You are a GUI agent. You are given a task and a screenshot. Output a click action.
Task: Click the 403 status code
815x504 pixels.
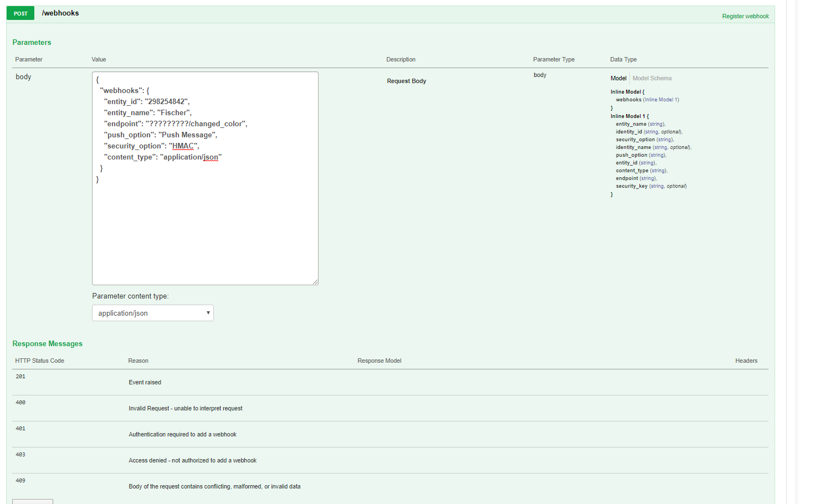pyautogui.click(x=20, y=455)
